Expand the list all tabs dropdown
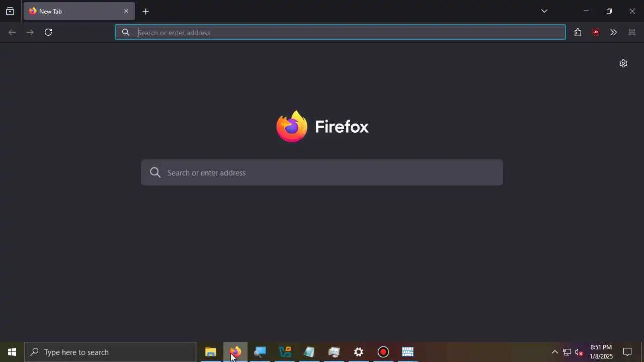This screenshot has height=362, width=644. coord(544,11)
